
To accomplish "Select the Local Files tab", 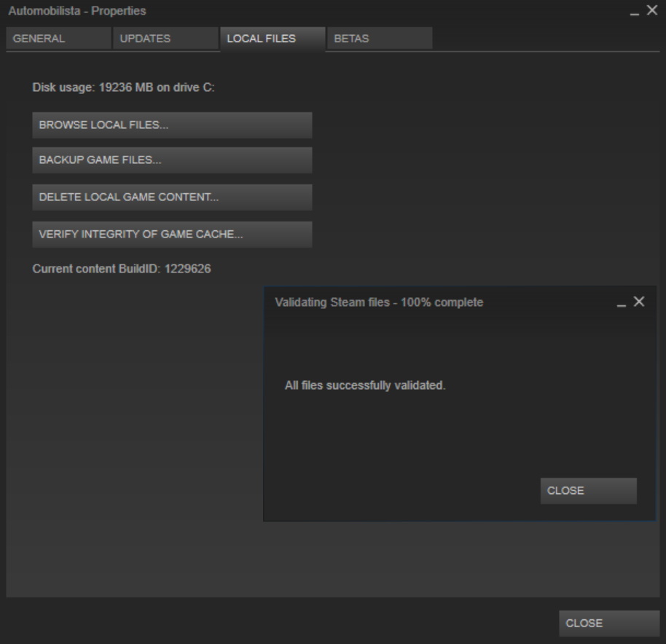I will [x=273, y=39].
